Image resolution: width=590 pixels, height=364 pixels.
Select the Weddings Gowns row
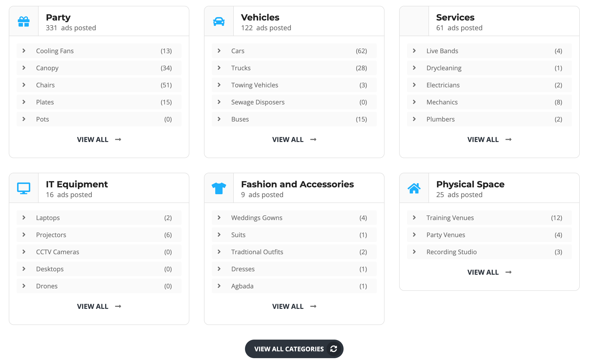pyautogui.click(x=257, y=218)
